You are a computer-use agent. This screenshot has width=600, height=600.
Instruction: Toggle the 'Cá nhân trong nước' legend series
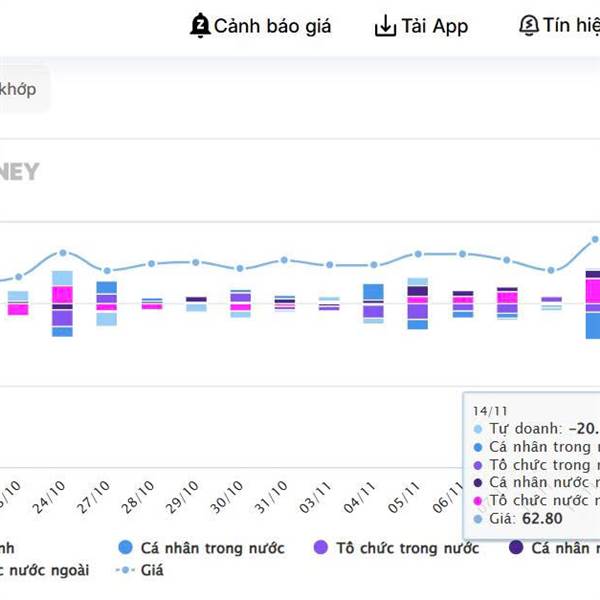click(212, 548)
